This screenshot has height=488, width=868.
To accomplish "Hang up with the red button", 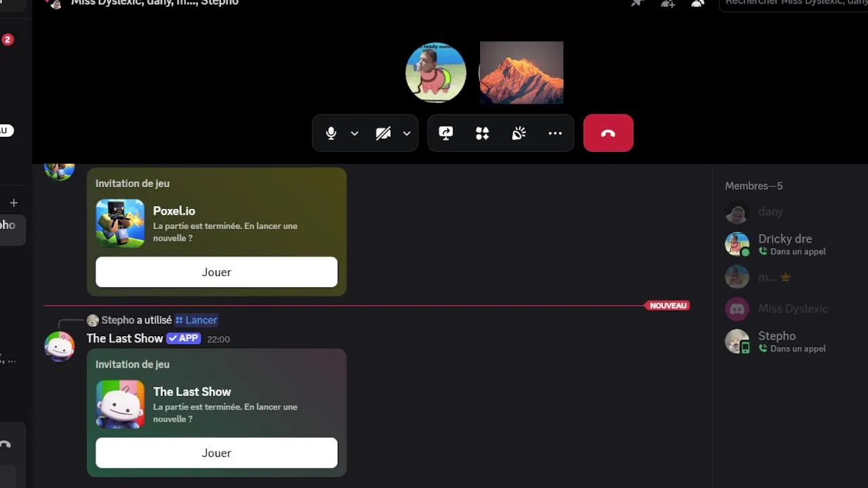I will 608,133.
